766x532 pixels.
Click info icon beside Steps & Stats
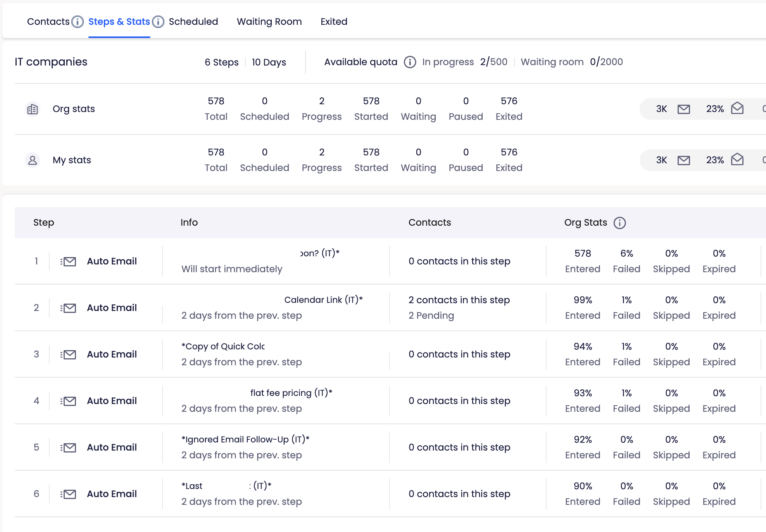pyautogui.click(x=158, y=22)
